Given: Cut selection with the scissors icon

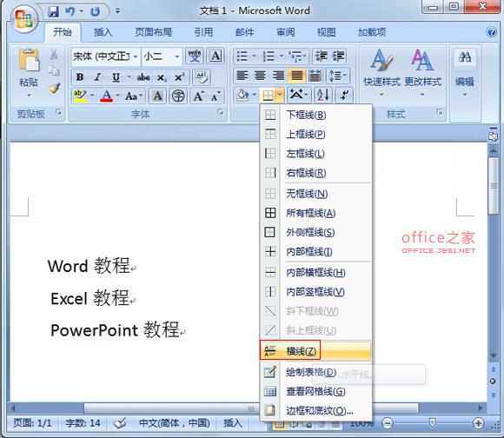Looking at the screenshot, I should pos(54,55).
